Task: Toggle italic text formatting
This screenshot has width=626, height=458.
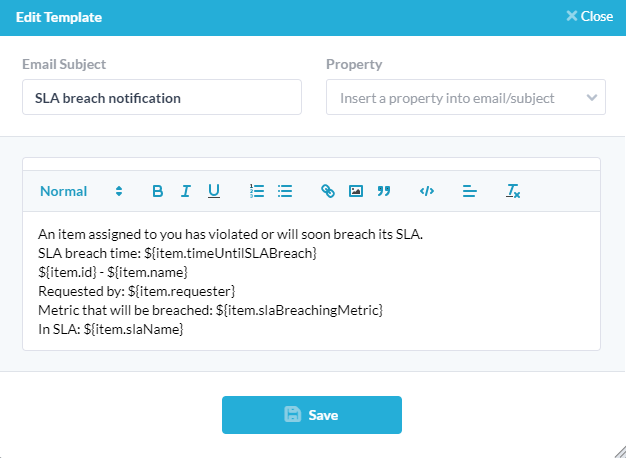Action: click(185, 191)
